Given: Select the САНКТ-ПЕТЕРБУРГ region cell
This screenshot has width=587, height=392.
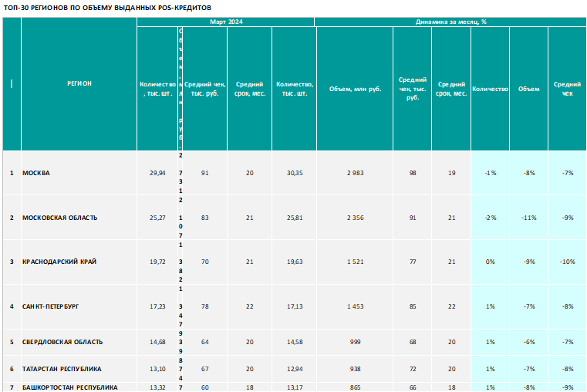Looking at the screenshot, I should 79,306.
